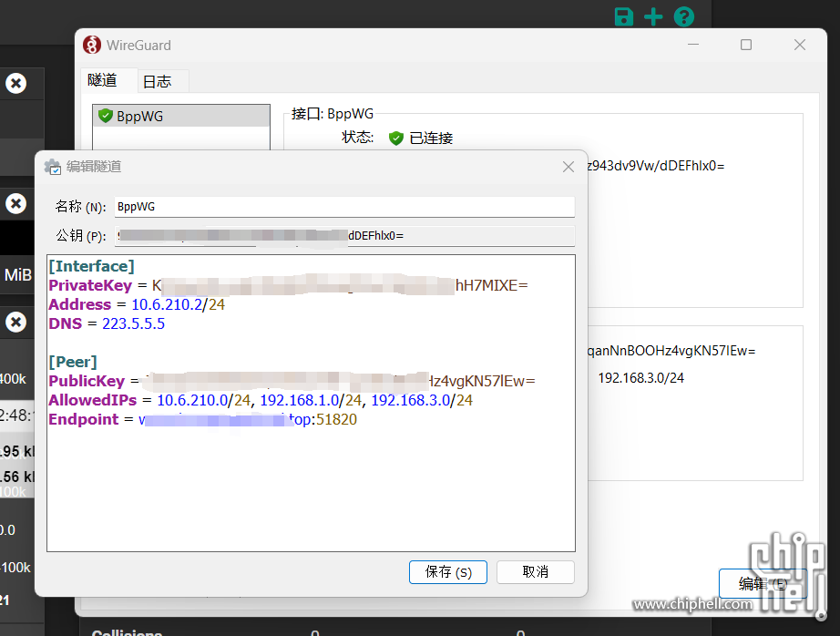Image resolution: width=840 pixels, height=636 pixels.
Task: Click the 编辑隧道 dialog title icon
Action: [53, 167]
